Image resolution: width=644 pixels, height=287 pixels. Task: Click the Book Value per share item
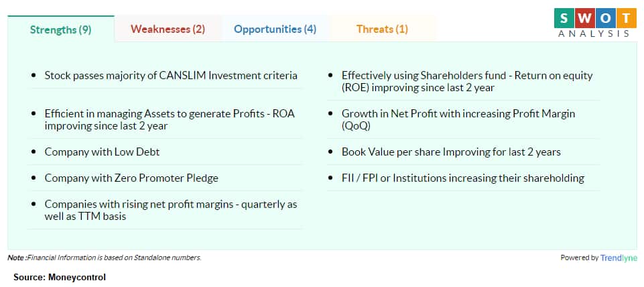[463, 152]
